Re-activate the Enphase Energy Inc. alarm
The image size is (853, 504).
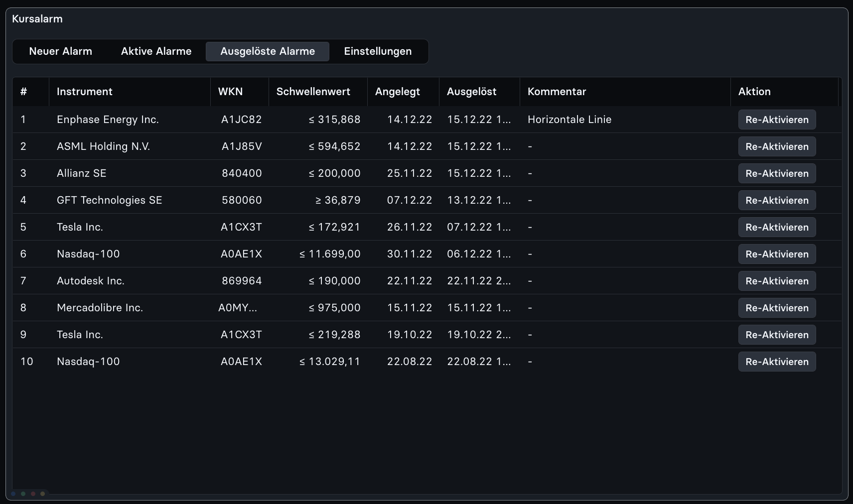[x=777, y=120]
